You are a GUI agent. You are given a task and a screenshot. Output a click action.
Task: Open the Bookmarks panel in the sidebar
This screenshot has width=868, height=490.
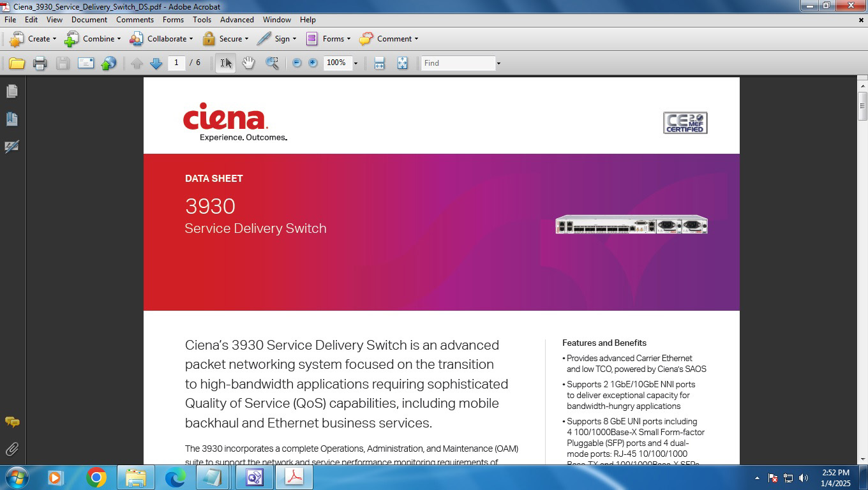point(11,119)
